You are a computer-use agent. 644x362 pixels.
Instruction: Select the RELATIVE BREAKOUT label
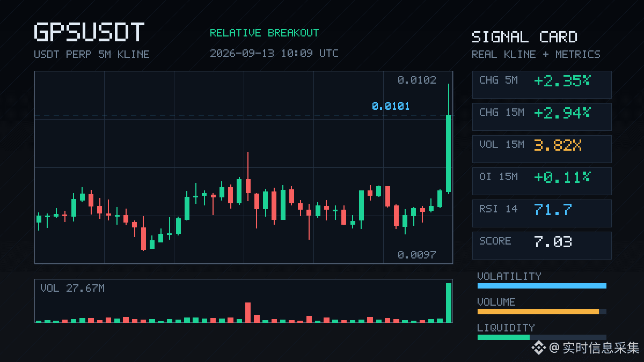(x=264, y=33)
